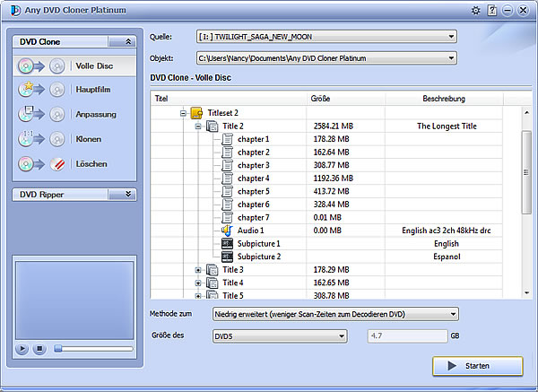
Task: Stop the preview playback
Action: click(x=39, y=349)
